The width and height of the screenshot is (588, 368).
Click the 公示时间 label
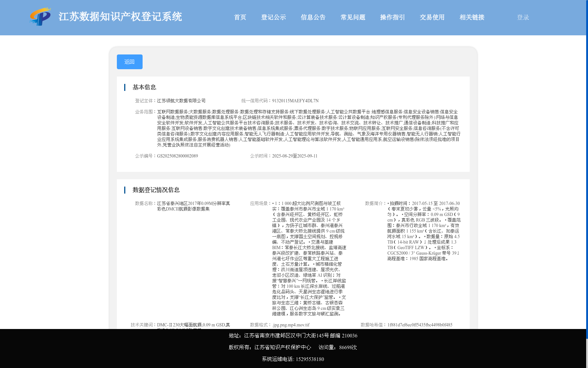point(261,156)
